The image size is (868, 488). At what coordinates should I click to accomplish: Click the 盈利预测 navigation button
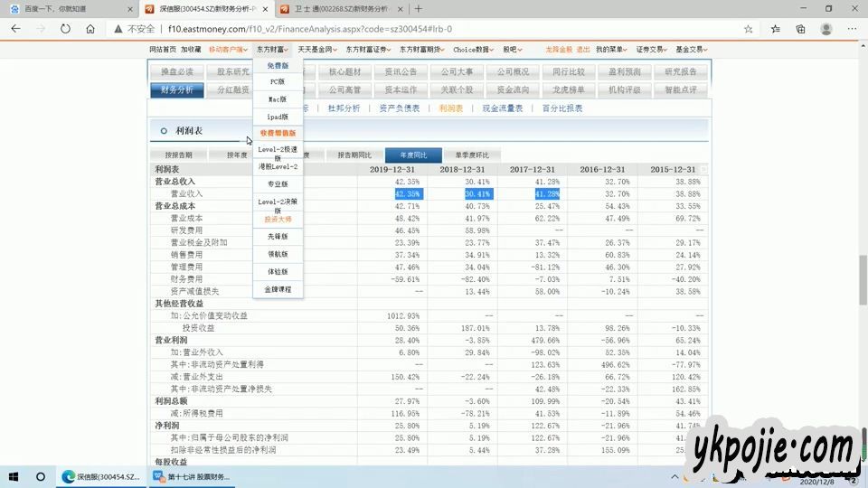click(625, 71)
